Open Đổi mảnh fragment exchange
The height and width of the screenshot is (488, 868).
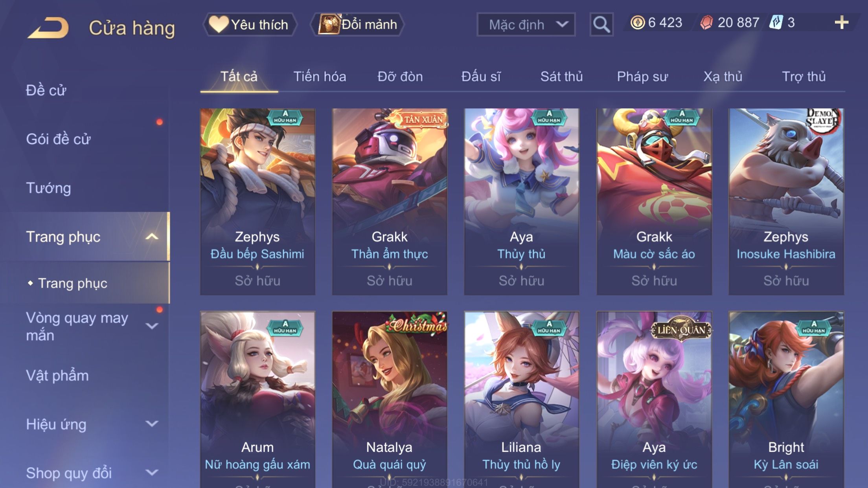point(357,24)
